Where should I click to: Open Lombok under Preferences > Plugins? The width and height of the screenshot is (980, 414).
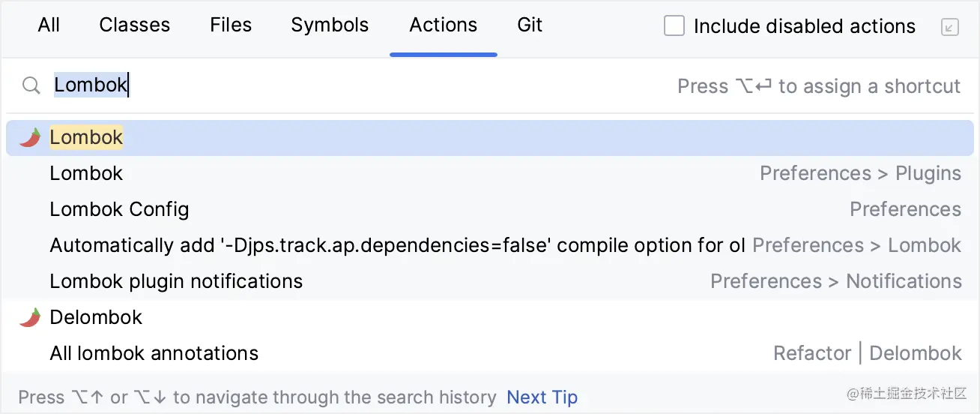(x=87, y=173)
